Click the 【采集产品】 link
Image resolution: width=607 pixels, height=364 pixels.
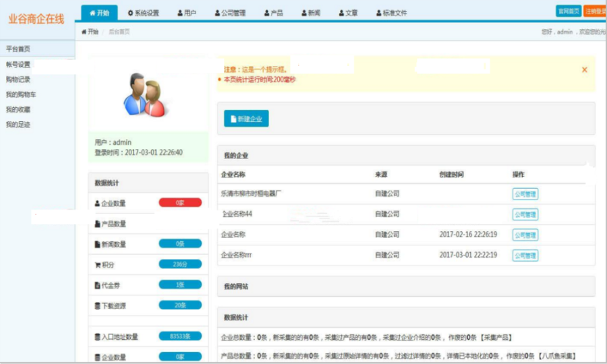pos(496,338)
